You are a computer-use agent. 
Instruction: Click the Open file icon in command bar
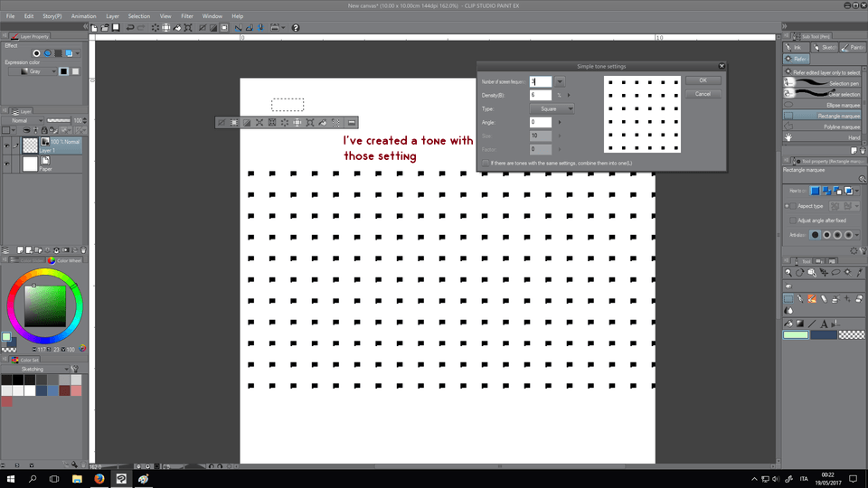(x=105, y=28)
